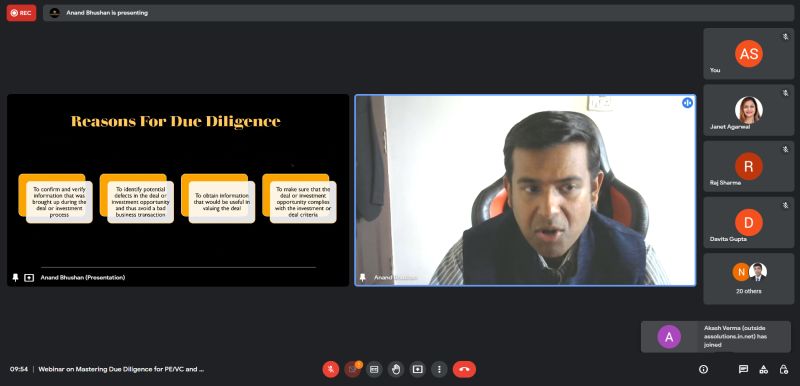
Task: Click the presentation screen icon beside pin
Action: 29,277
